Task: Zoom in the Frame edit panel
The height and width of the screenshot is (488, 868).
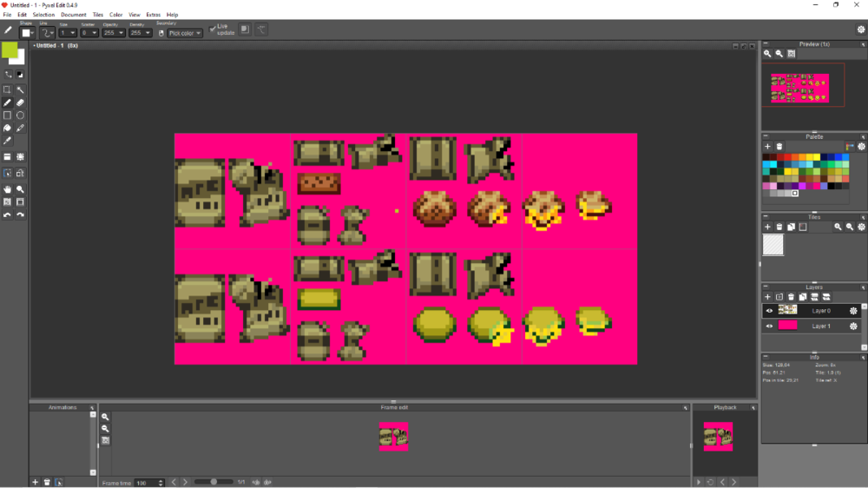Action: point(105,417)
